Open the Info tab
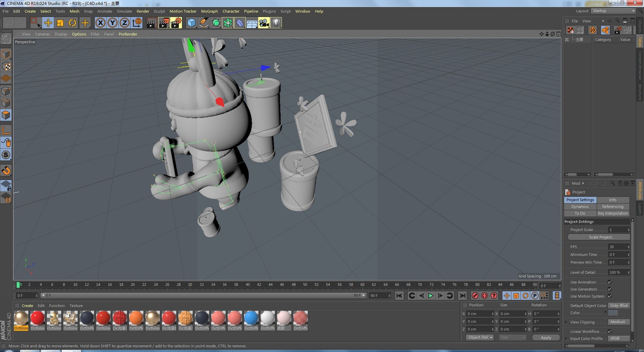The height and width of the screenshot is (352, 644). [613, 200]
